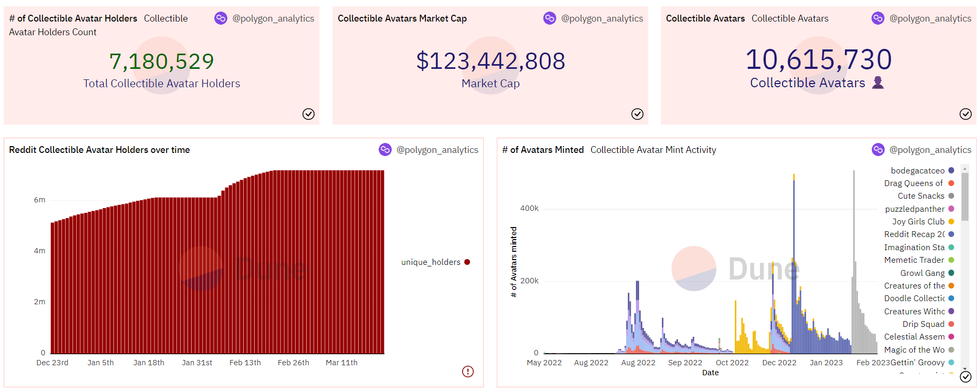
Task: Open '# of Collectible Avatar Holders' title link
Action: coord(73,18)
